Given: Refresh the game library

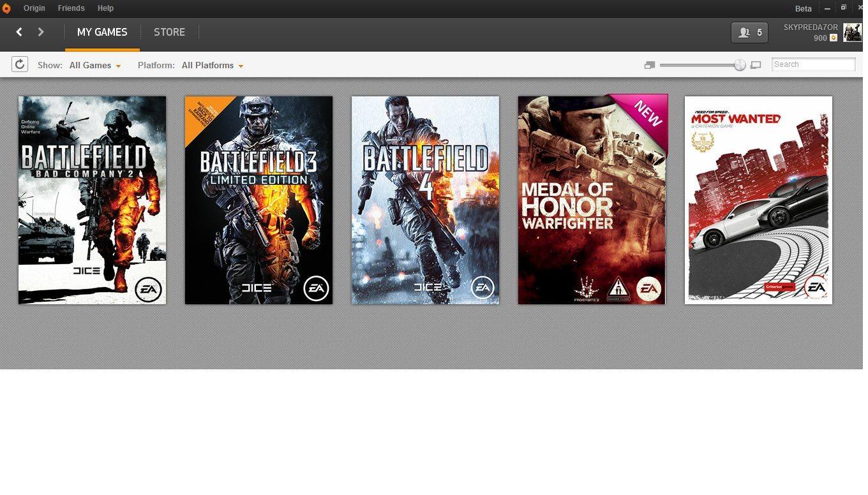Looking at the screenshot, I should coord(20,64).
